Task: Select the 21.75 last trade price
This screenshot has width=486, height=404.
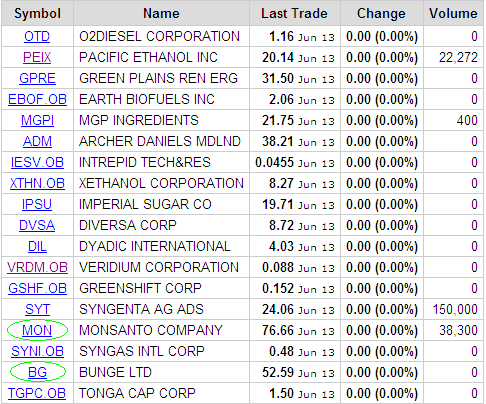Action: (278, 120)
